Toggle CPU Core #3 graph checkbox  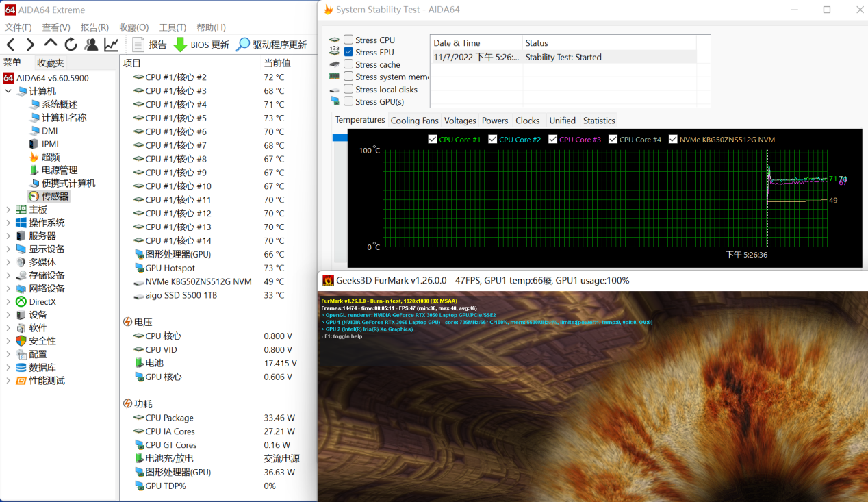[552, 139]
